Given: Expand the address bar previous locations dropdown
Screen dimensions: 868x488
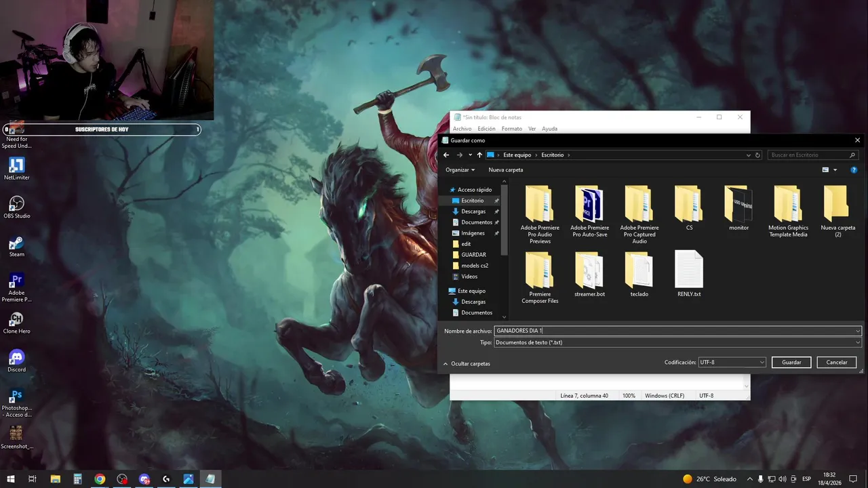Looking at the screenshot, I should [748, 155].
